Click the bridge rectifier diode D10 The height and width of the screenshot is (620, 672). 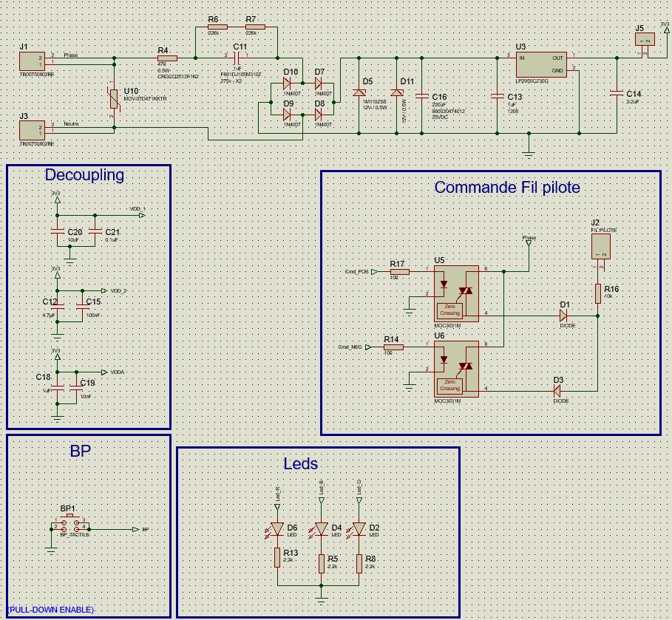[x=287, y=83]
